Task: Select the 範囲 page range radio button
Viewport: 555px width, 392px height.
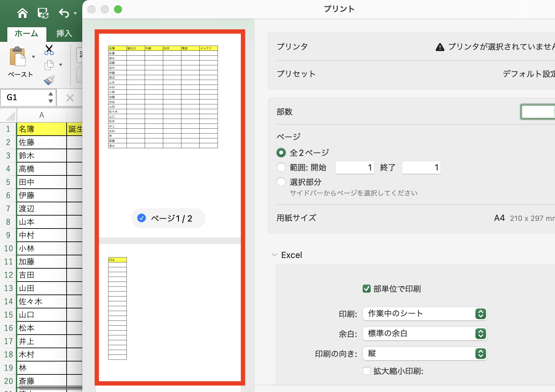Action: click(x=281, y=167)
